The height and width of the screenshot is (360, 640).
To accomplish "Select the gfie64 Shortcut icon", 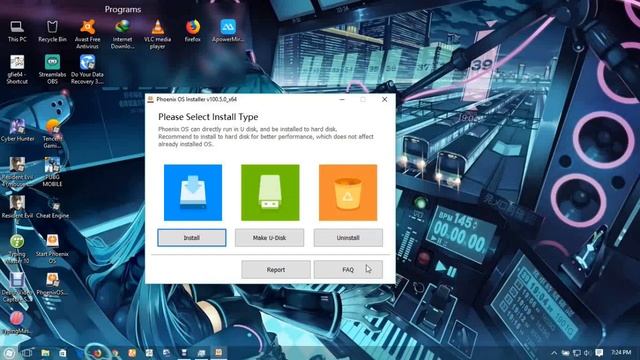I will [17, 69].
